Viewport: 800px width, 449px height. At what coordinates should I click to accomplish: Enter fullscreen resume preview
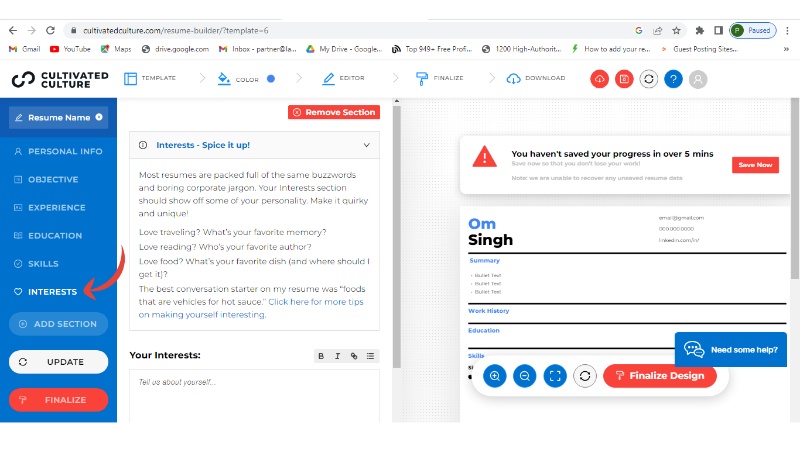coord(555,376)
